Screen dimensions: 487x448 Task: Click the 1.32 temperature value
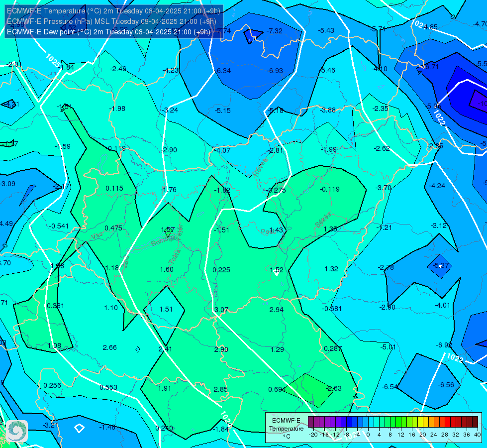click(331, 269)
